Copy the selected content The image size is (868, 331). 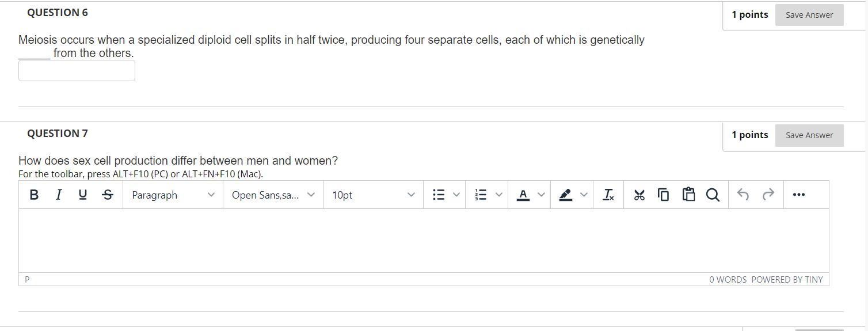664,195
